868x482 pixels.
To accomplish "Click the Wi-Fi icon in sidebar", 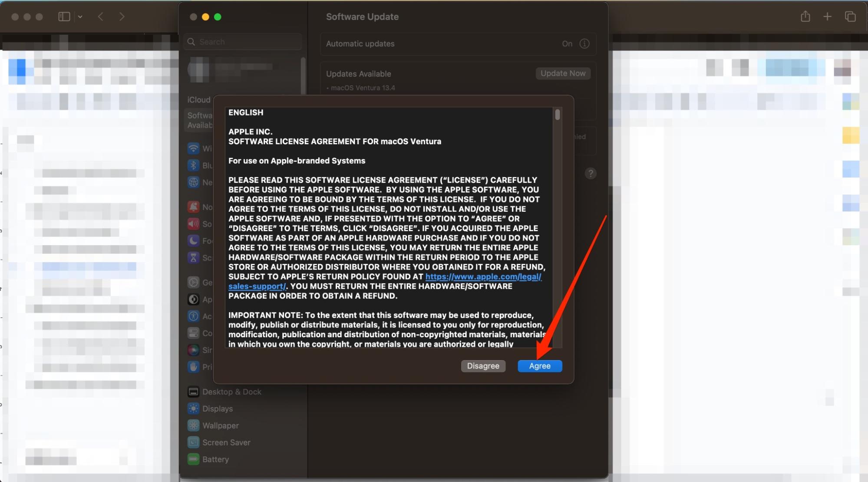I will (193, 149).
